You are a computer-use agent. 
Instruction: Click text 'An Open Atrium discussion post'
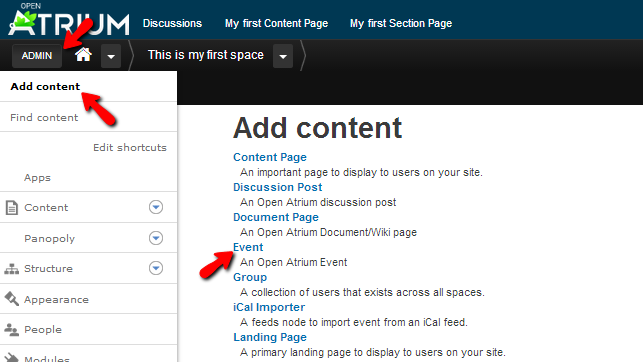point(318,202)
